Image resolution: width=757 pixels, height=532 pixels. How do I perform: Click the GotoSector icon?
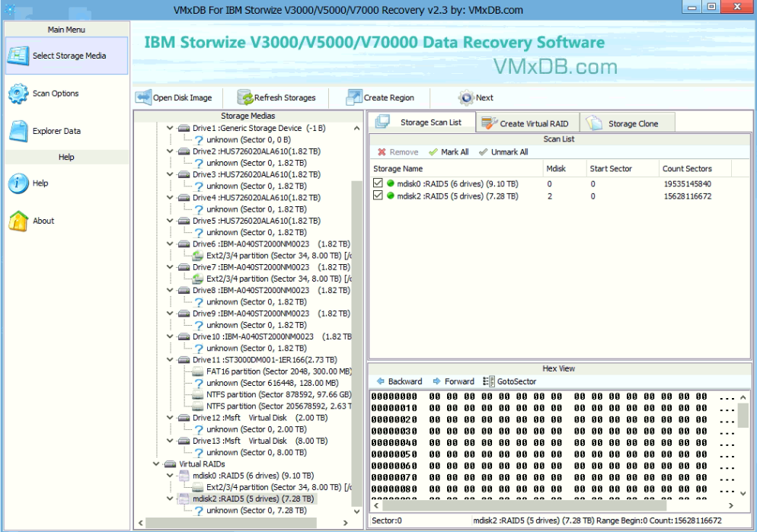click(488, 381)
